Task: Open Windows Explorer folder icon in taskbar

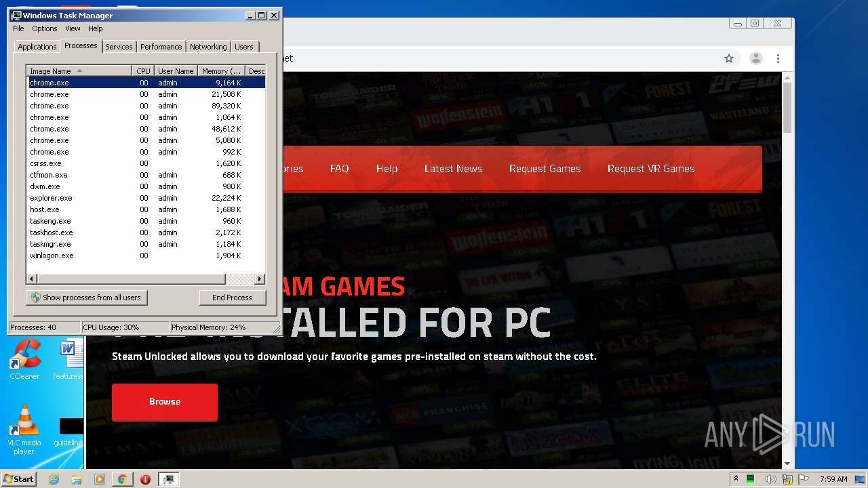Action: coord(77,479)
